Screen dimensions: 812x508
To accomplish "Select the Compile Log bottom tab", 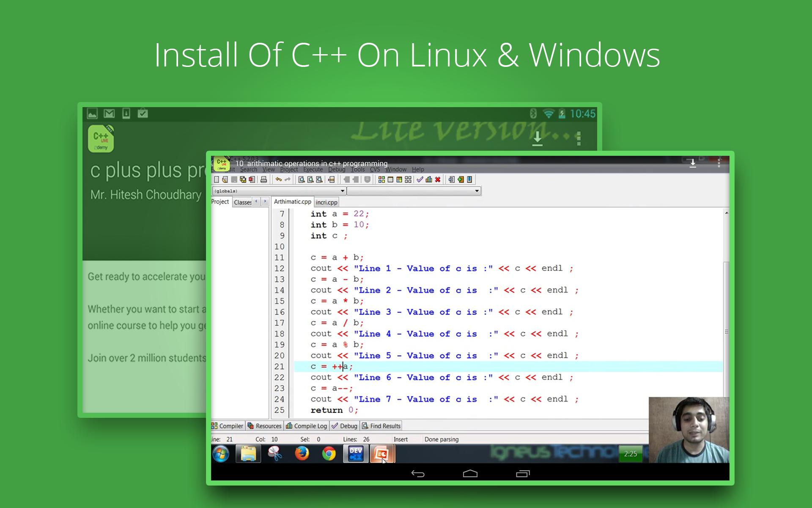I will pos(307,426).
